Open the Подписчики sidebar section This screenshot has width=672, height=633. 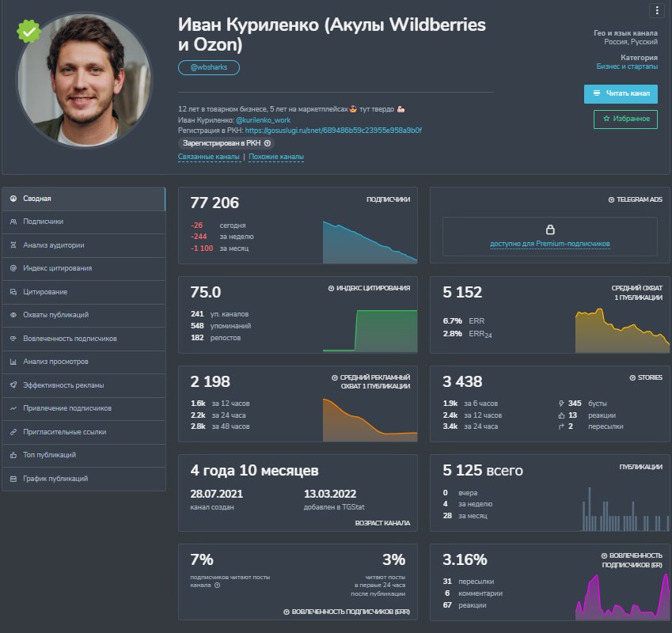[x=84, y=222]
